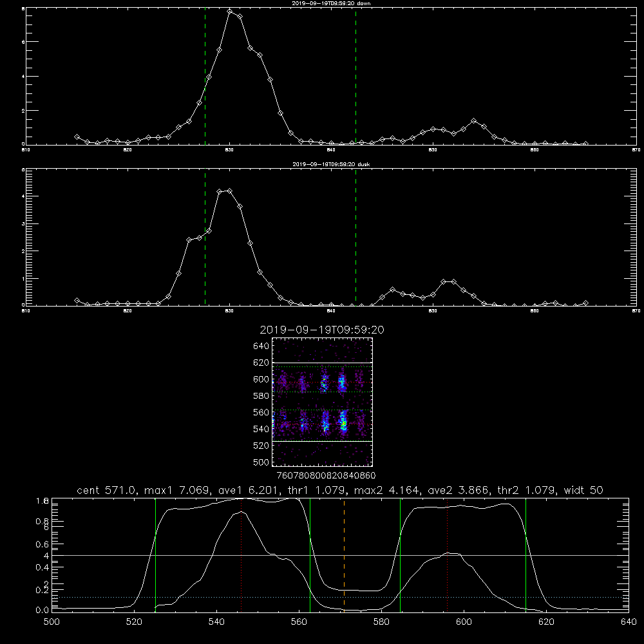Select the peak diamond marker in dusk plot
This screenshot has height=644, width=644.
230,191
